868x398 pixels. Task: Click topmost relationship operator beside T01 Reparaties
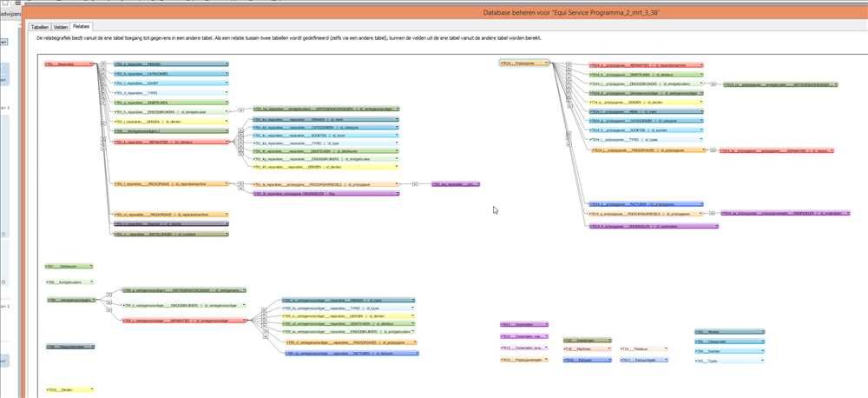[103, 64]
